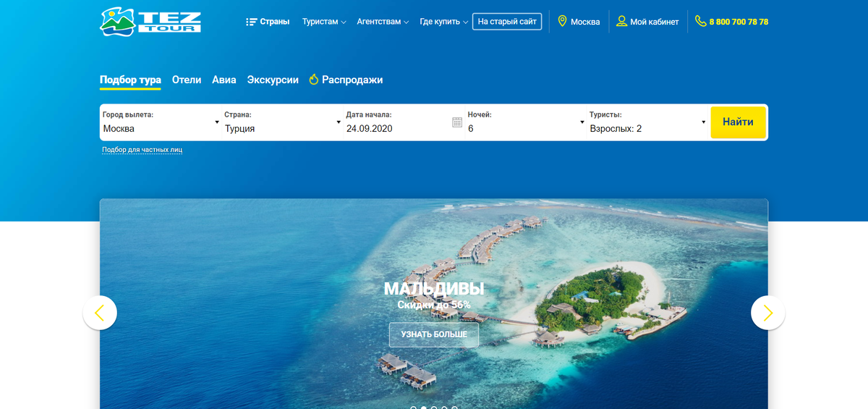Click the На старый сайт button
Screen dimensions: 868x409
[x=507, y=22]
